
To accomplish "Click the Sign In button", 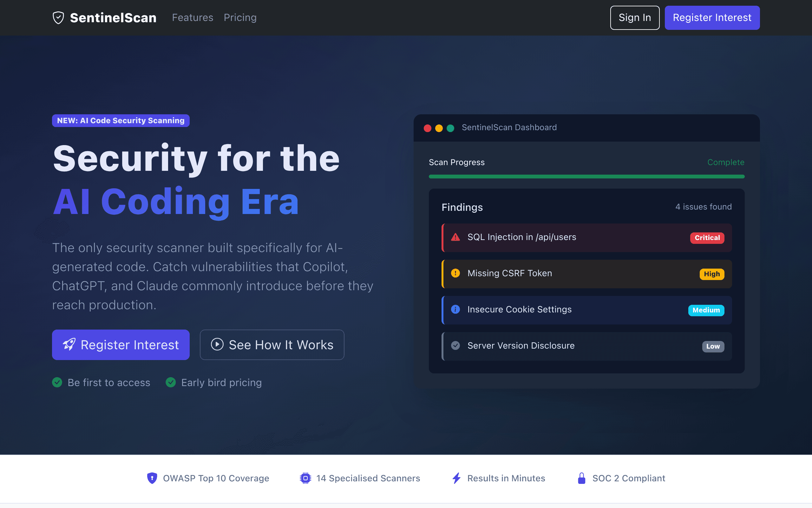I will (x=634, y=18).
